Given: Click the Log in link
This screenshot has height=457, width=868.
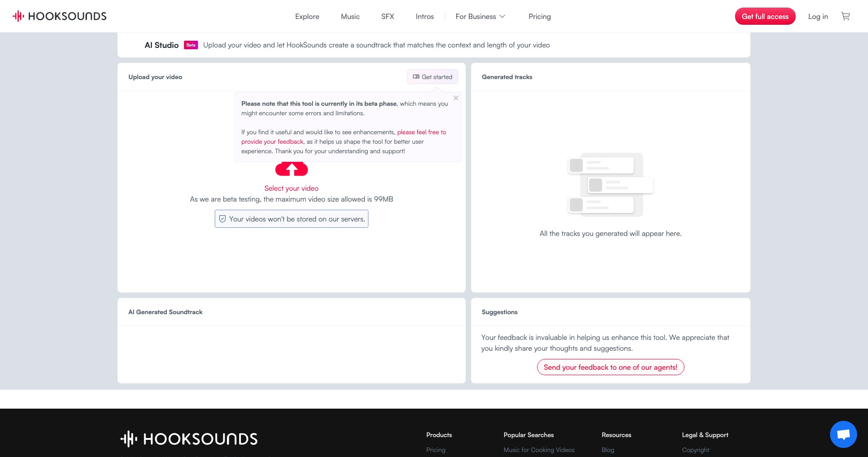Looking at the screenshot, I should [x=818, y=16].
